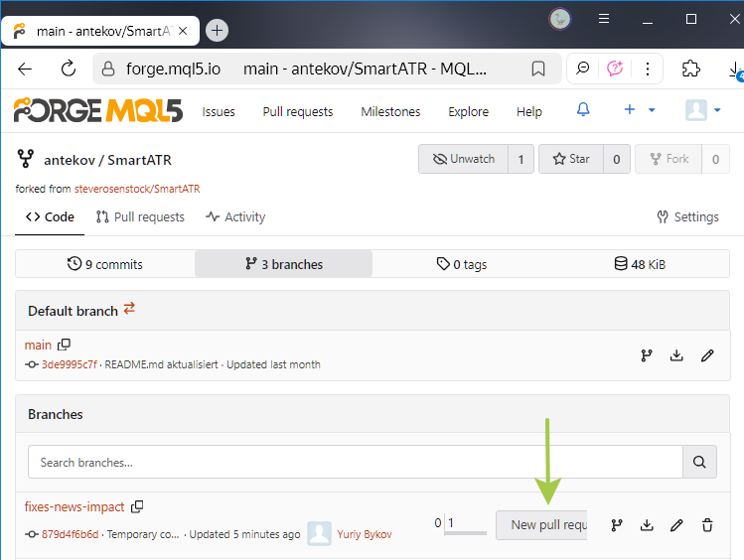Open the Issues menu item
Image resolution: width=744 pixels, height=560 pixels.
[219, 112]
